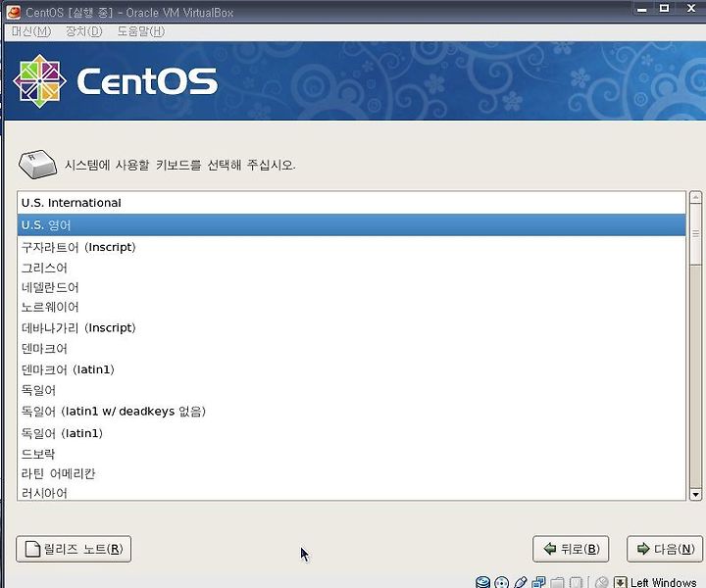This screenshot has height=588, width=706.
Task: Click the keyboard key image
Action: pyautogui.click(x=38, y=165)
